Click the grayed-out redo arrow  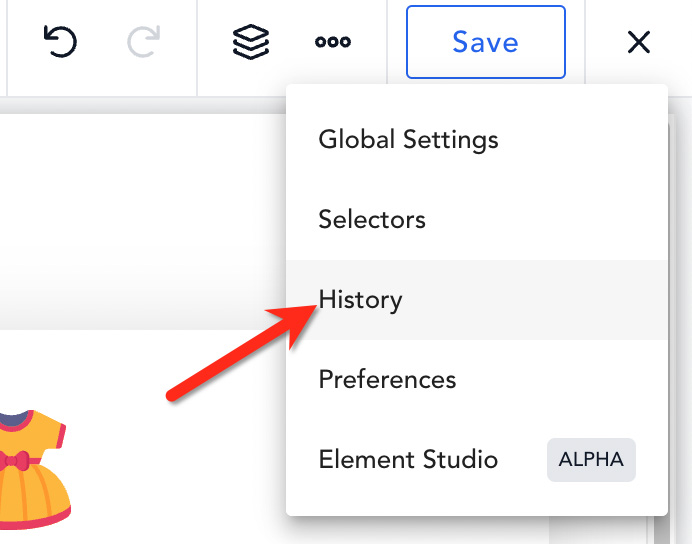click(143, 42)
